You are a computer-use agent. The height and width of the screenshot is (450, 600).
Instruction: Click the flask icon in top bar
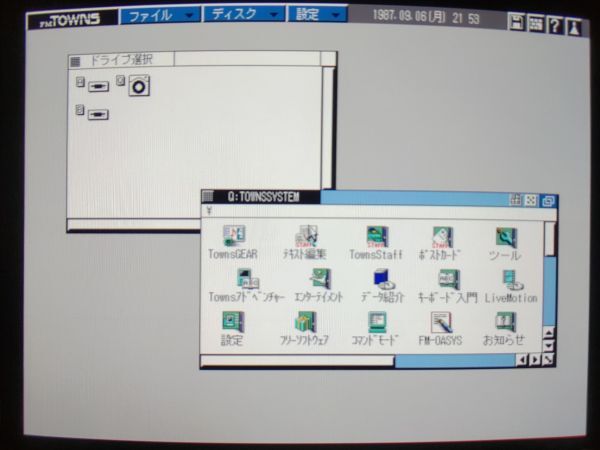coord(573,28)
